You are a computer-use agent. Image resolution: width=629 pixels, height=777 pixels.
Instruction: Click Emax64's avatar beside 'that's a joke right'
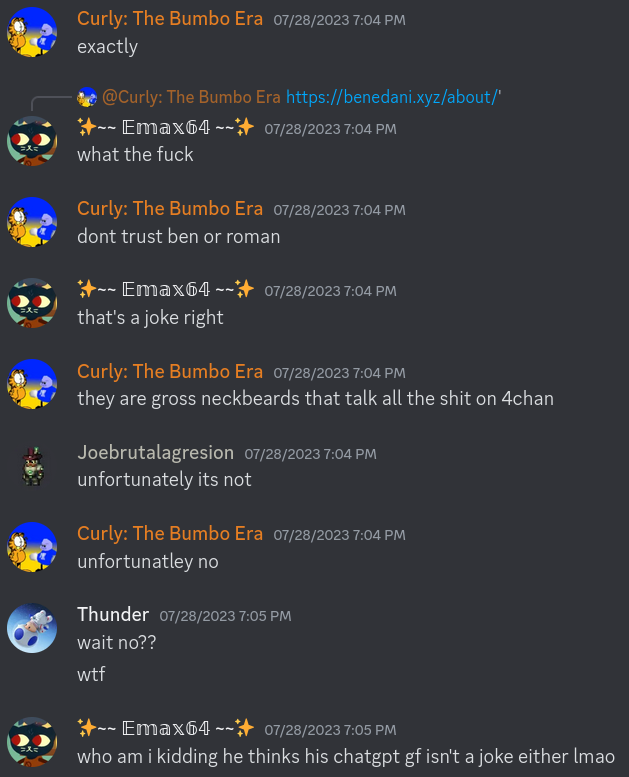coord(32,303)
